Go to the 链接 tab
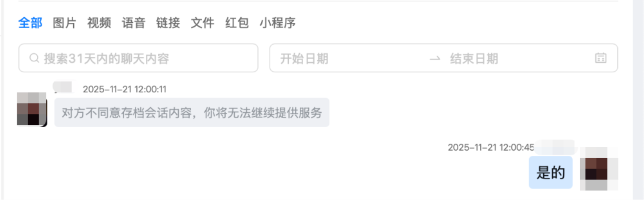Image resolution: width=644 pixels, height=200 pixels. (168, 23)
